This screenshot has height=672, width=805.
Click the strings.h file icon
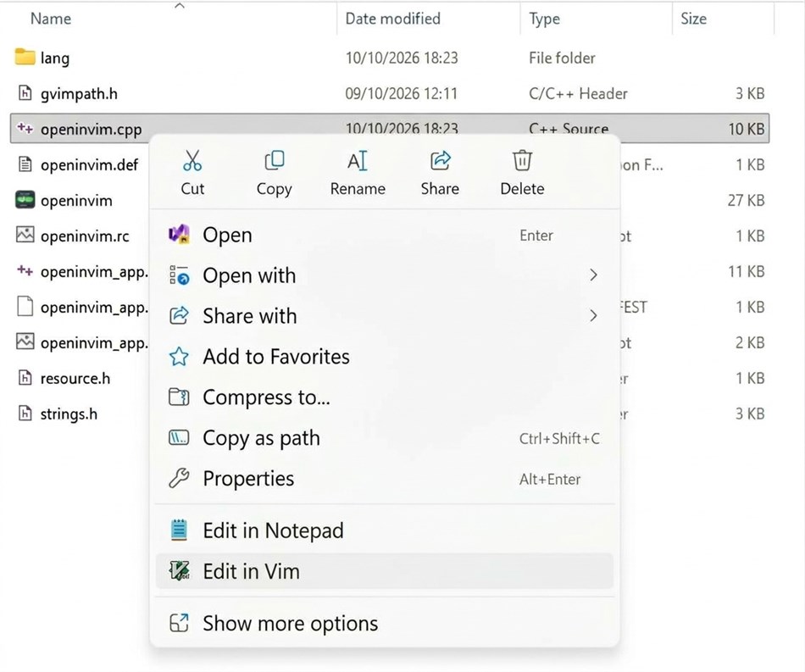pos(25,414)
